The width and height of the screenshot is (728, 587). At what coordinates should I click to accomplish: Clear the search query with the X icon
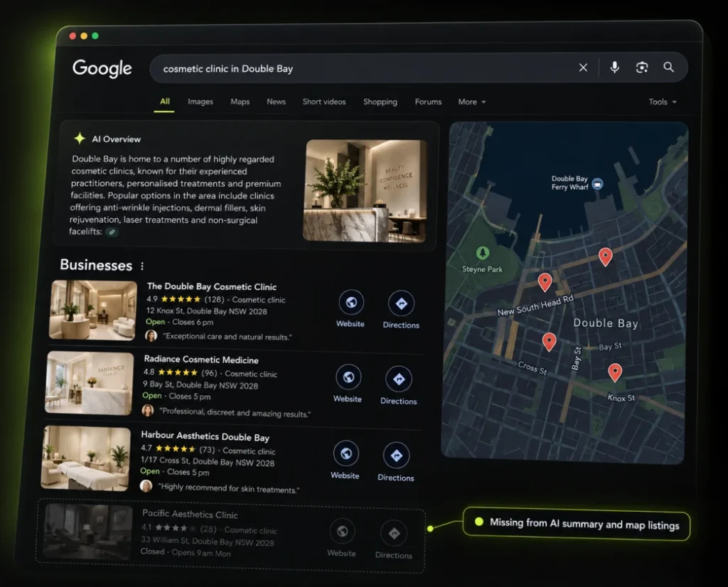[x=583, y=68]
